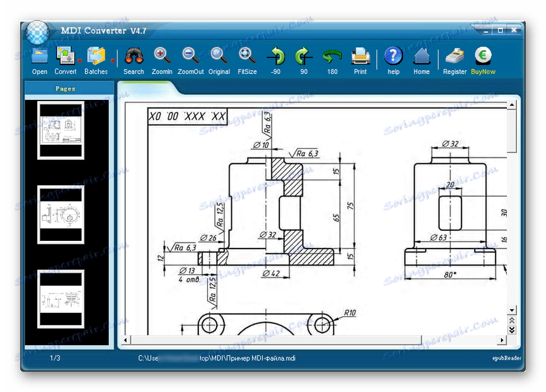
Task: Rotate page 90 degrees
Action: pyautogui.click(x=303, y=56)
